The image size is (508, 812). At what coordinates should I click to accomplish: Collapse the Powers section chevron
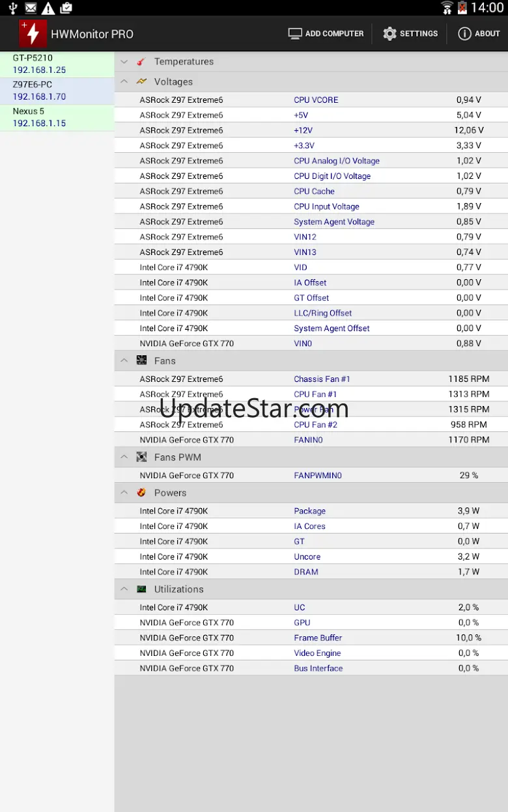[x=124, y=493]
